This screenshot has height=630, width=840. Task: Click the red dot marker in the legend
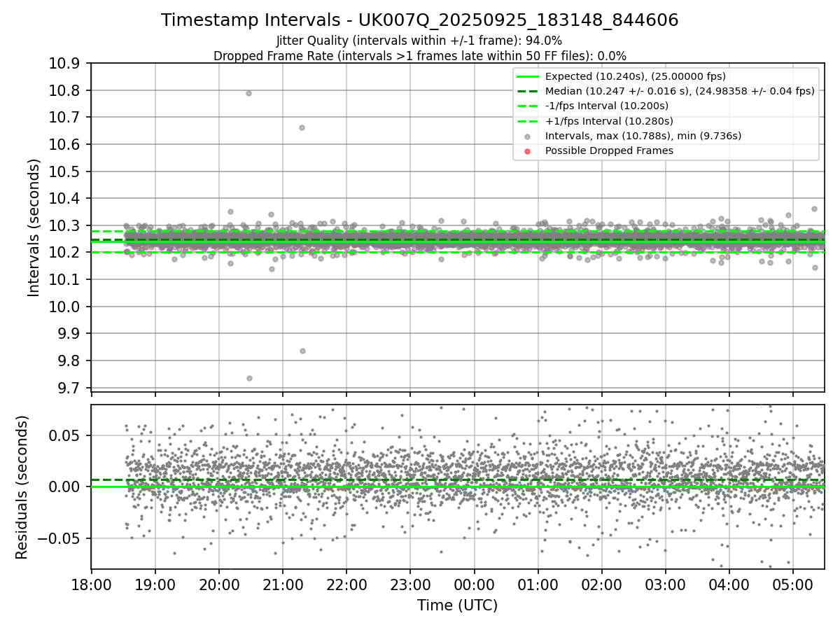pos(528,150)
